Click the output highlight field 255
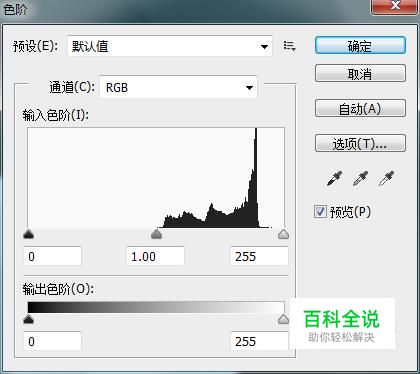This screenshot has width=420, height=374. coord(259,341)
